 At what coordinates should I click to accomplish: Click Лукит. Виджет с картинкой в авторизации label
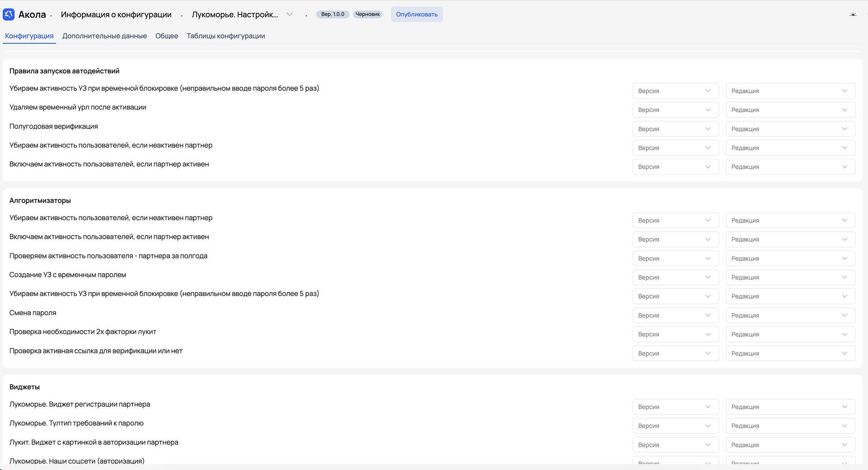pyautogui.click(x=94, y=442)
